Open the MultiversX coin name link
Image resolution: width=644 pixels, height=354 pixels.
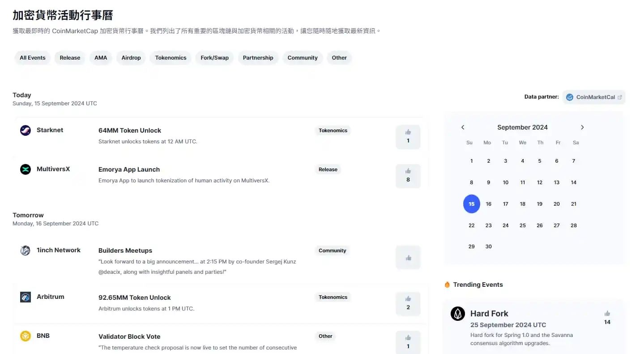[x=53, y=169]
